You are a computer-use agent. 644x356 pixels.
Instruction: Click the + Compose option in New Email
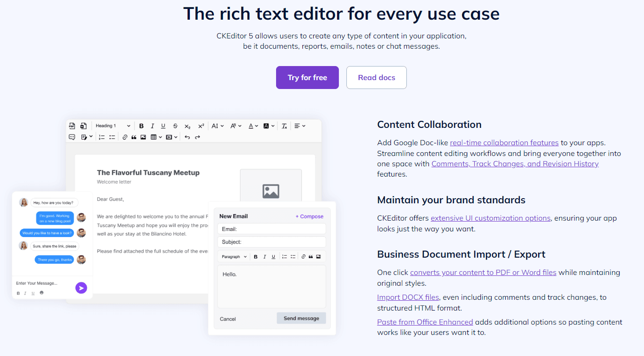point(310,216)
